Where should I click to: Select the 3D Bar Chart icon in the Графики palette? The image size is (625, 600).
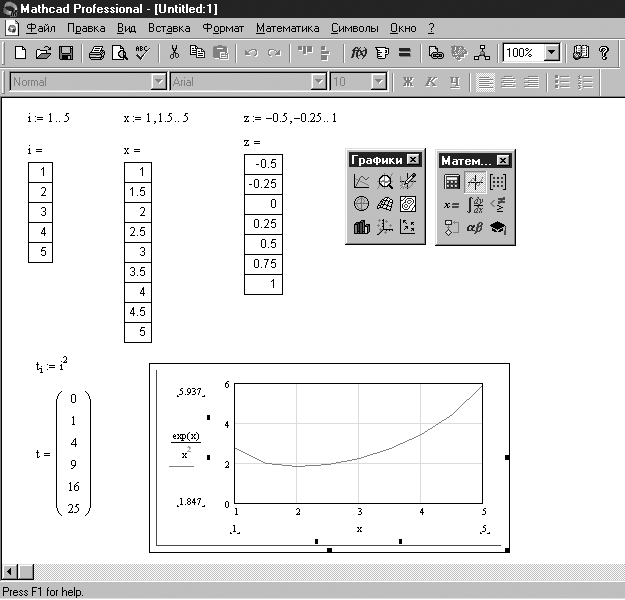[x=362, y=227]
